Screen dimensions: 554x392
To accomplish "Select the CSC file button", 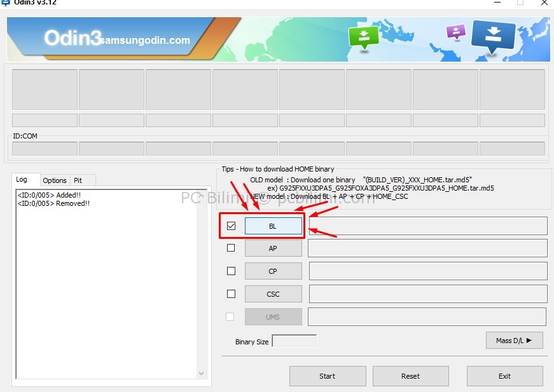I will tap(273, 294).
